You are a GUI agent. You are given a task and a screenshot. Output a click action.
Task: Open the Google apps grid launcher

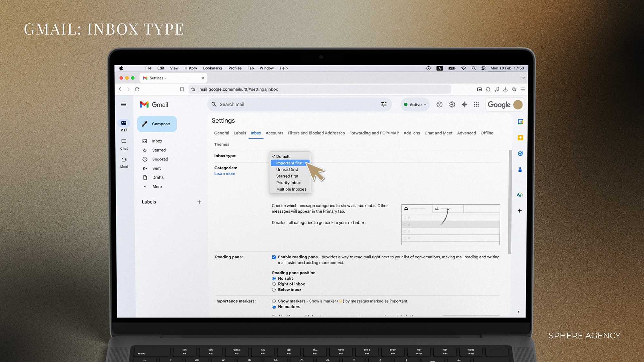click(476, 104)
